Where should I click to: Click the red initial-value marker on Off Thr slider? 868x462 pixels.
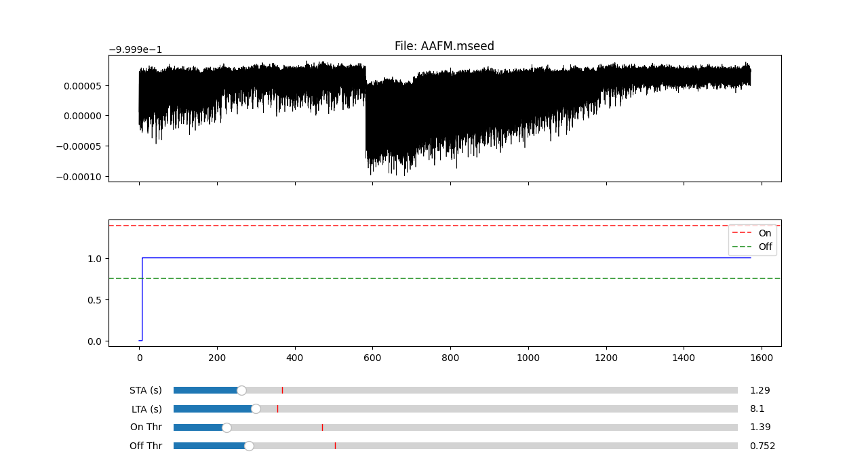click(335, 446)
